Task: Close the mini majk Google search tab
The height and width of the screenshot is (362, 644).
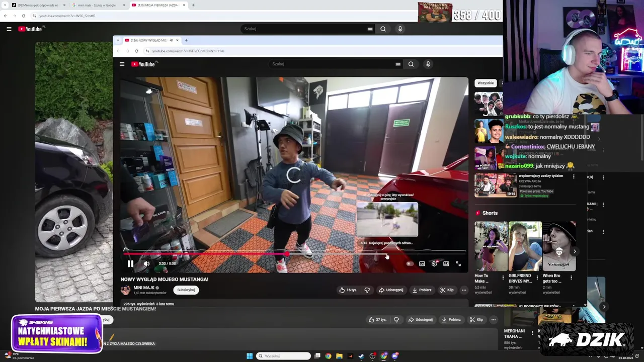Action: (x=124, y=5)
